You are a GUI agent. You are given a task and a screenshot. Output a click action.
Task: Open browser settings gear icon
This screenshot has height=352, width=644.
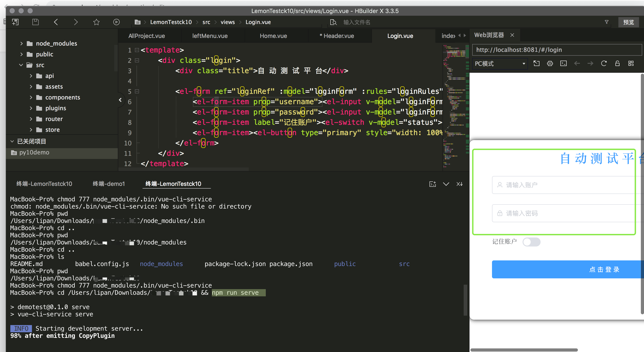pos(550,63)
